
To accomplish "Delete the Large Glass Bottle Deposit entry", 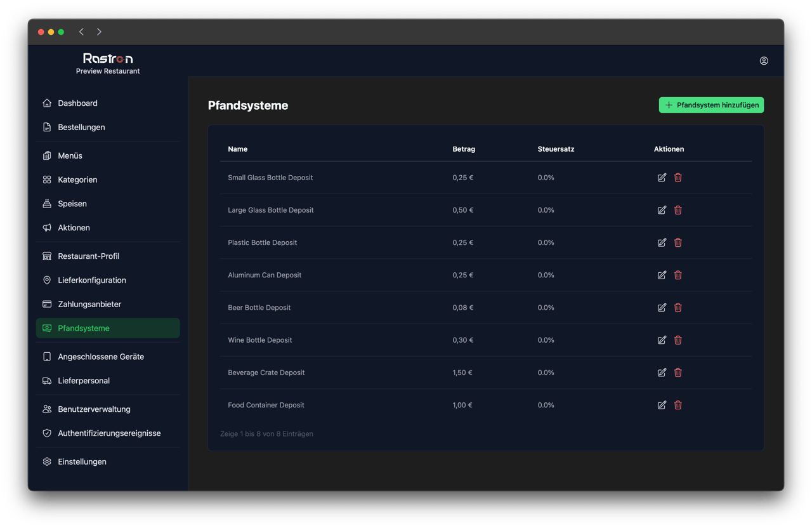I will tap(678, 210).
